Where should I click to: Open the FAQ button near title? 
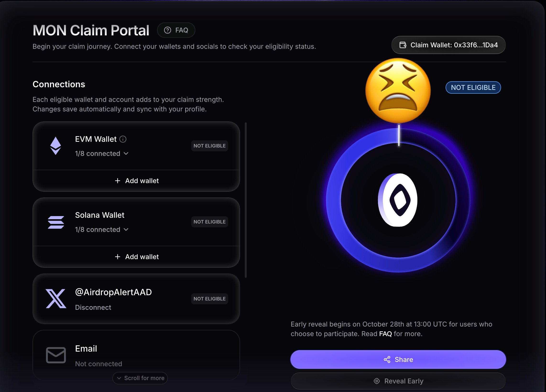(x=176, y=30)
